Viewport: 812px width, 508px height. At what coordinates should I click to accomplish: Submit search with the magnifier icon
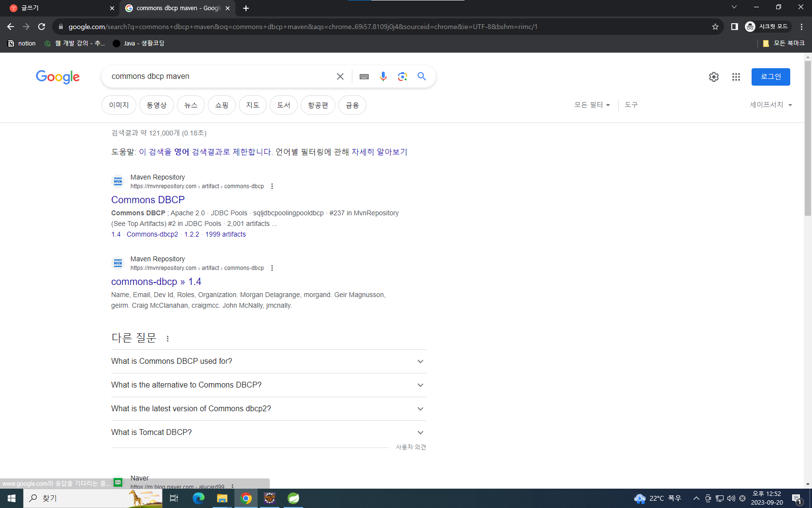point(422,76)
